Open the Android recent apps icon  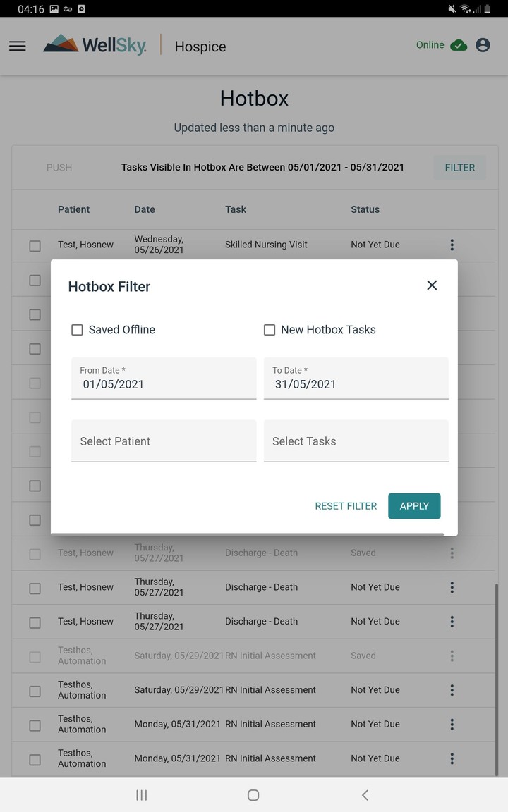141,795
